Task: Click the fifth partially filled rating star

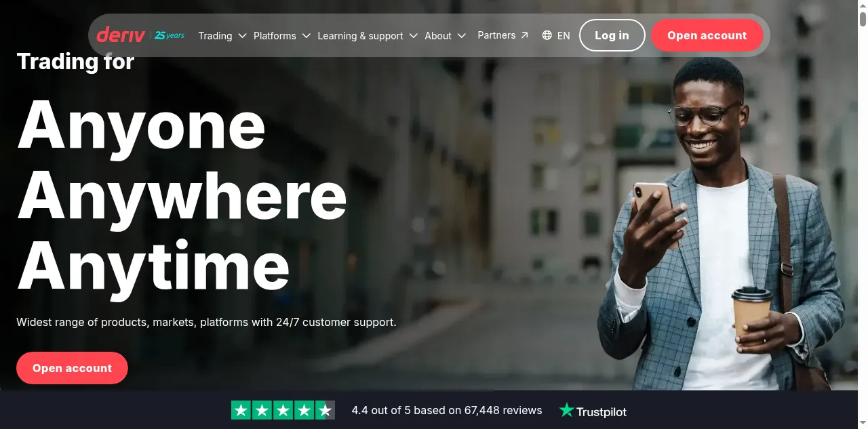Action: 325,410
